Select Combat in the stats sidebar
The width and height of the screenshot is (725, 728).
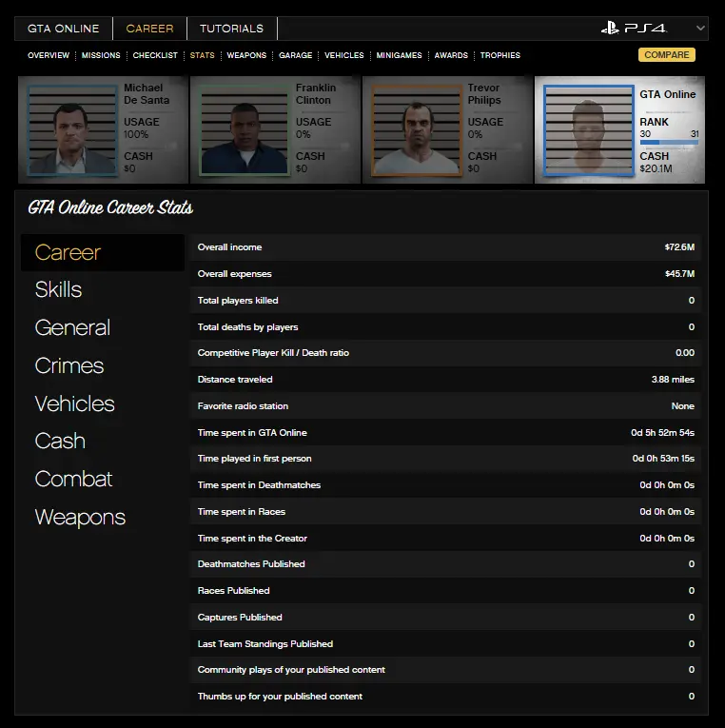73,479
